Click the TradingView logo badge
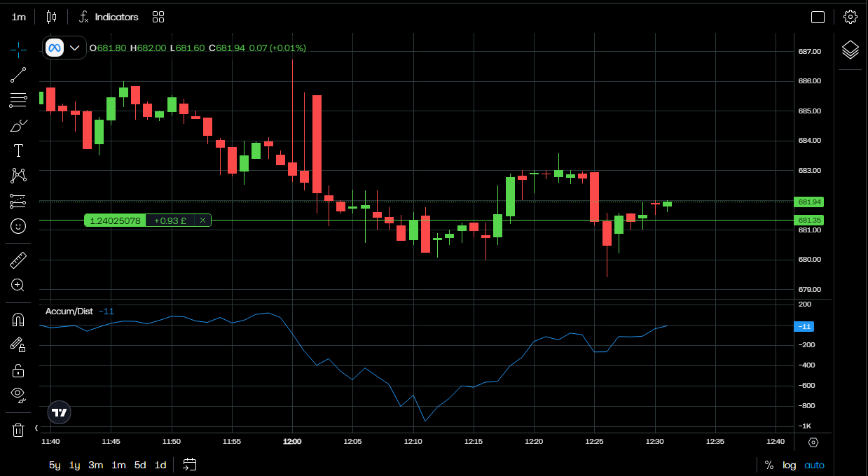868x476 pixels. tap(60, 412)
